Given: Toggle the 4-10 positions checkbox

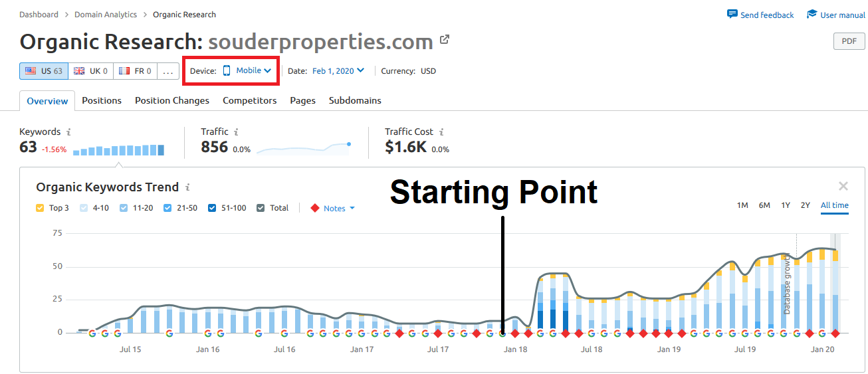Looking at the screenshot, I should coord(84,208).
